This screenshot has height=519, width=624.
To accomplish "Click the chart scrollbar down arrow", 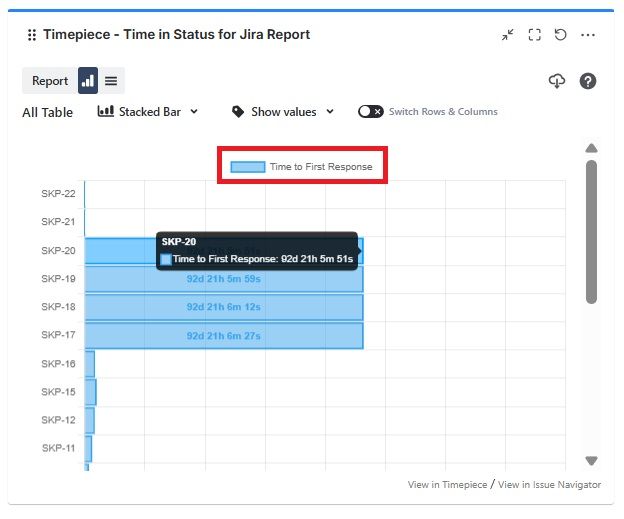I will pos(591,460).
